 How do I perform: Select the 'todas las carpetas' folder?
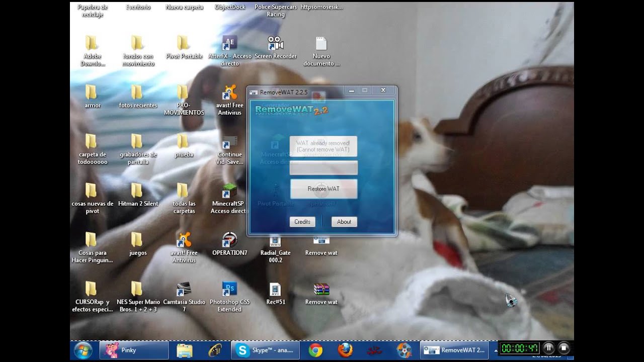[183, 191]
